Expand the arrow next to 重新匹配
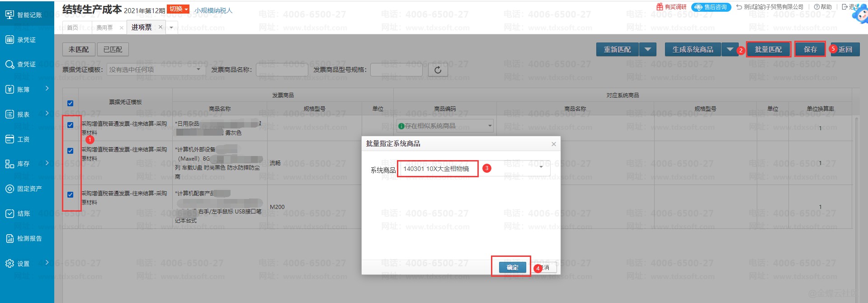Screen dimensions: 868x303 tap(647, 49)
